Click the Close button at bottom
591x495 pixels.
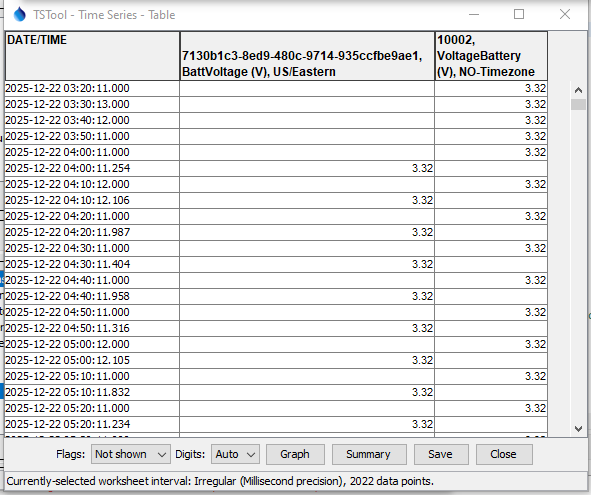pos(504,454)
